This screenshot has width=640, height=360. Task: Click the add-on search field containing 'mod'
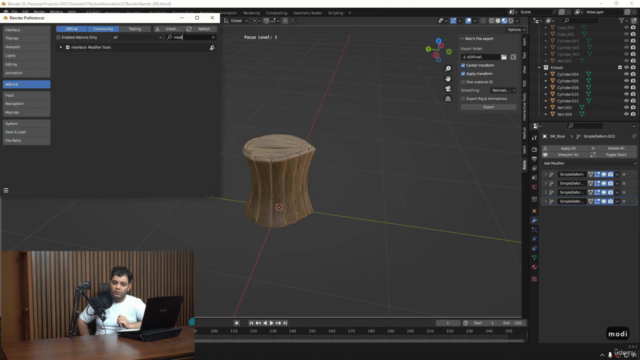point(191,38)
